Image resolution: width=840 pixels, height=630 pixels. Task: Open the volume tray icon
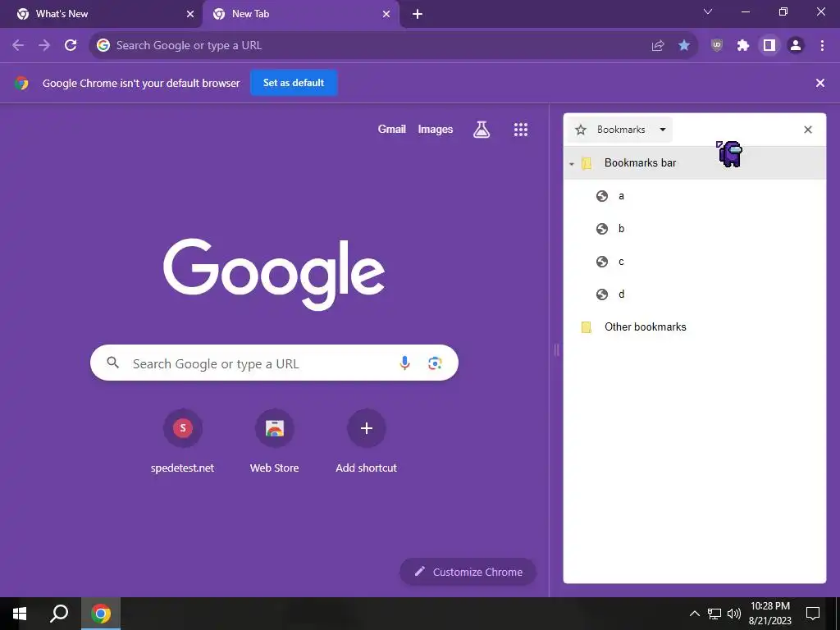click(x=734, y=614)
